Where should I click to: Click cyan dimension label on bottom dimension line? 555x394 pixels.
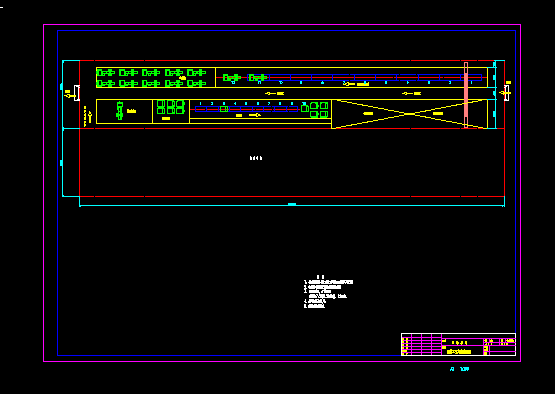292,204
